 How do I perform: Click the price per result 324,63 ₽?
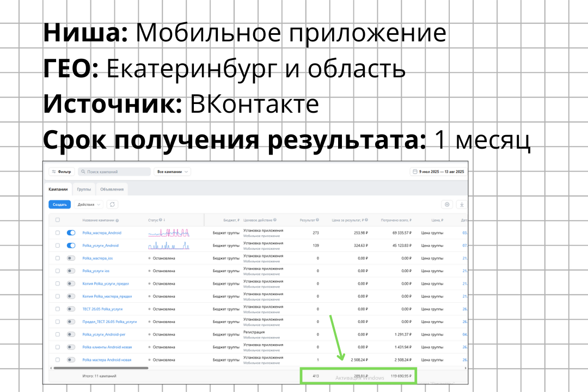point(361,246)
